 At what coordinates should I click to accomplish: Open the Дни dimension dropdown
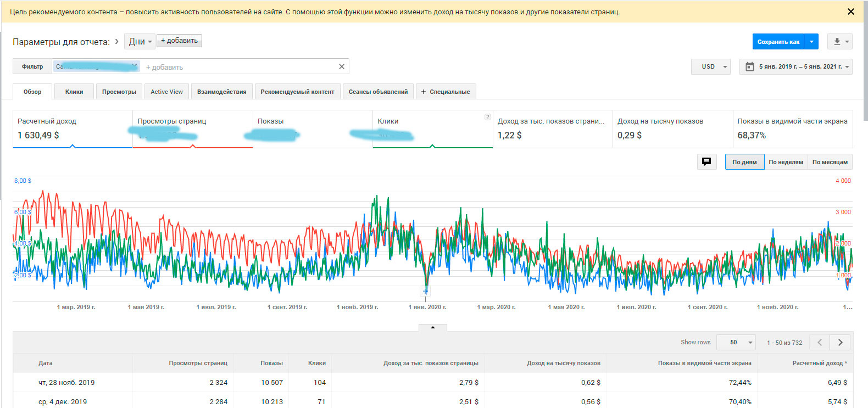(x=140, y=41)
